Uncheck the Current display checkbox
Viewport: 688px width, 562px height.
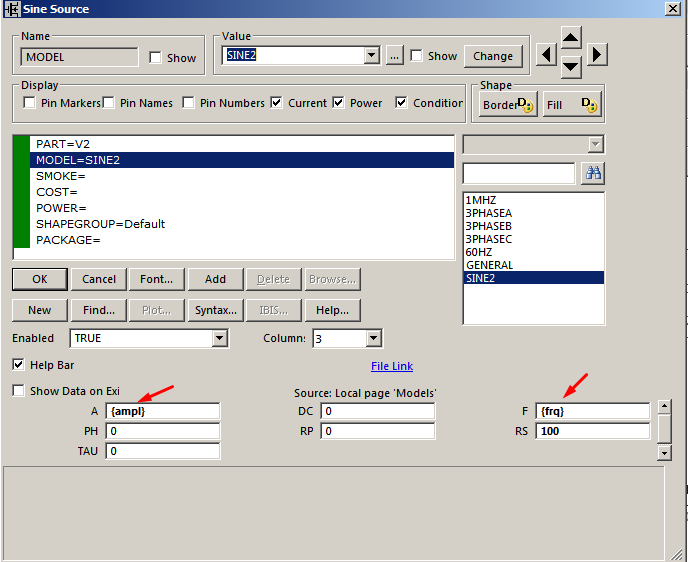276,103
